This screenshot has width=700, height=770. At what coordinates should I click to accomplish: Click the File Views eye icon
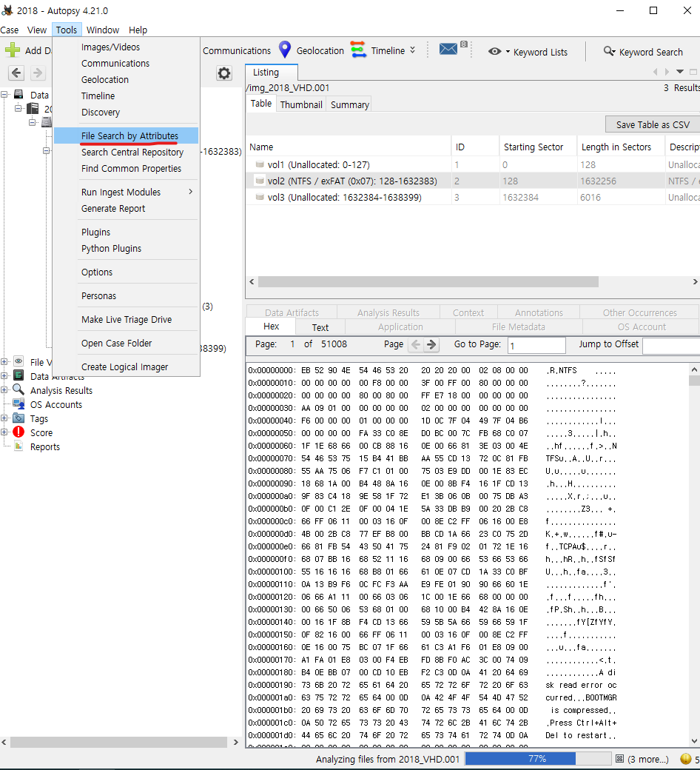(18, 361)
